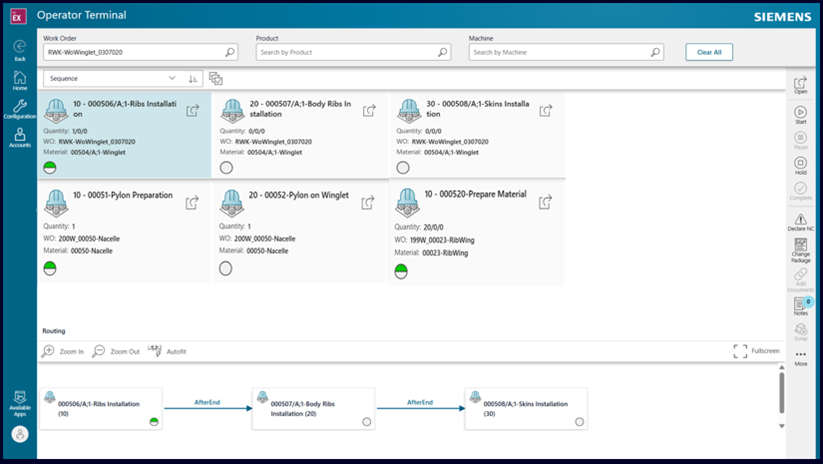Screen dimensions: 823x464
Task: Click the Clear All button
Action: (x=709, y=52)
